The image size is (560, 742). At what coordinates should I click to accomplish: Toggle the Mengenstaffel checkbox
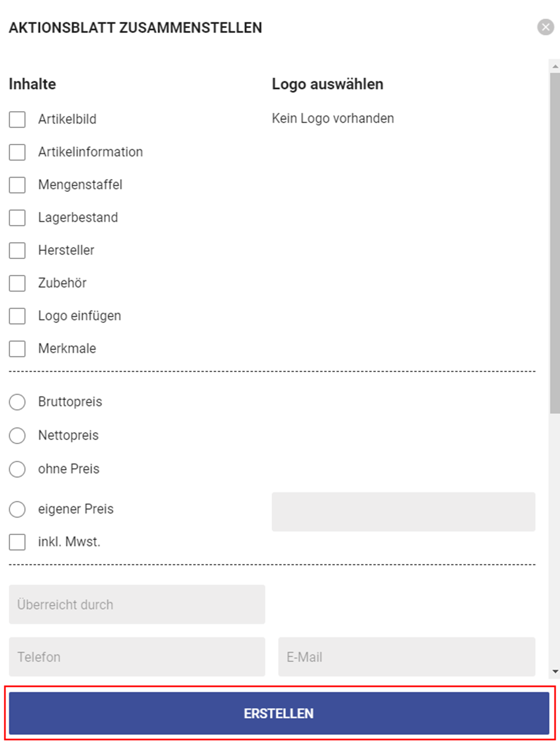(17, 185)
